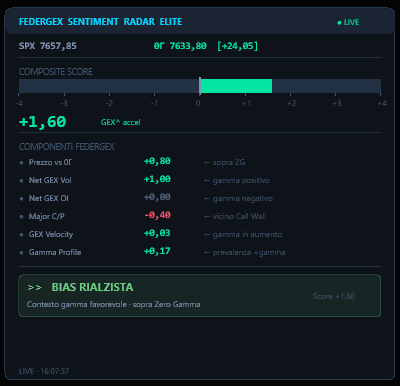Select the Gamma Profile row label
The height and width of the screenshot is (386, 400).
click(x=55, y=252)
